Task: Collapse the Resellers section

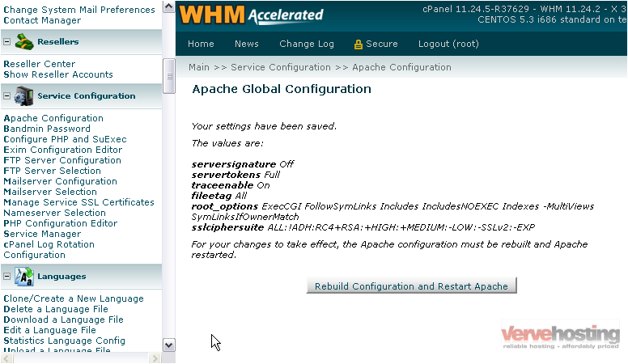Action: pos(6,41)
